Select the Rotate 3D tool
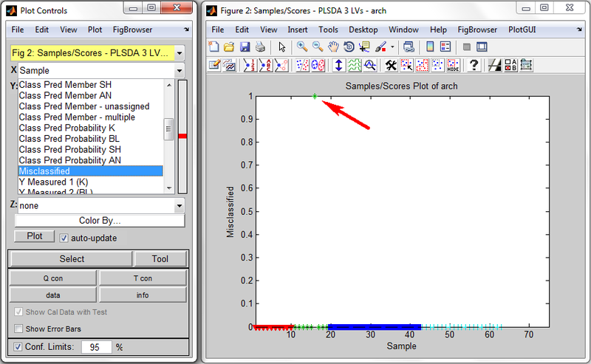This screenshot has height=364, width=591. click(x=349, y=47)
